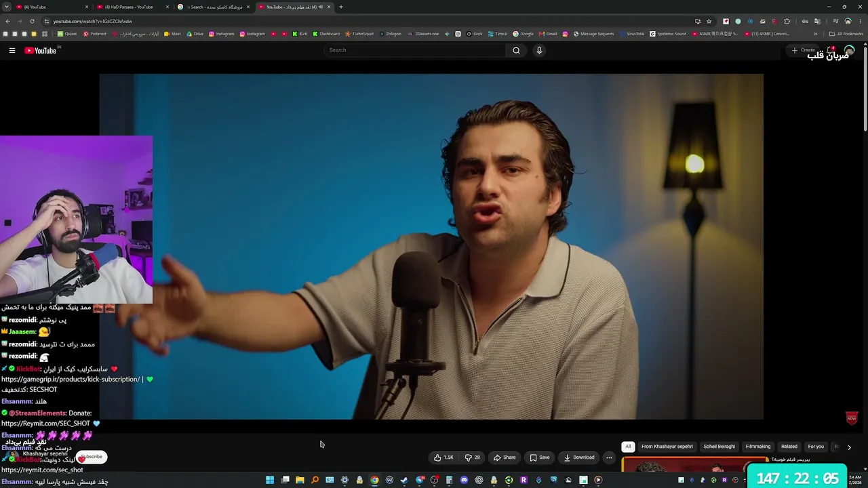Image resolution: width=868 pixels, height=488 pixels.
Task: Mute the playing tab via speaker icon
Action: click(x=320, y=7)
